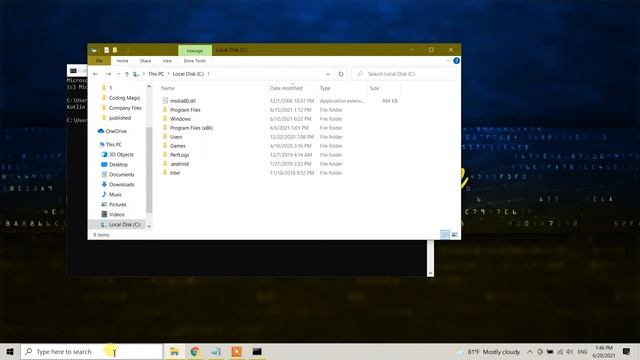This screenshot has height=360, width=640.
Task: Click the command prompt window scroll-down arrow
Action: click(x=430, y=273)
